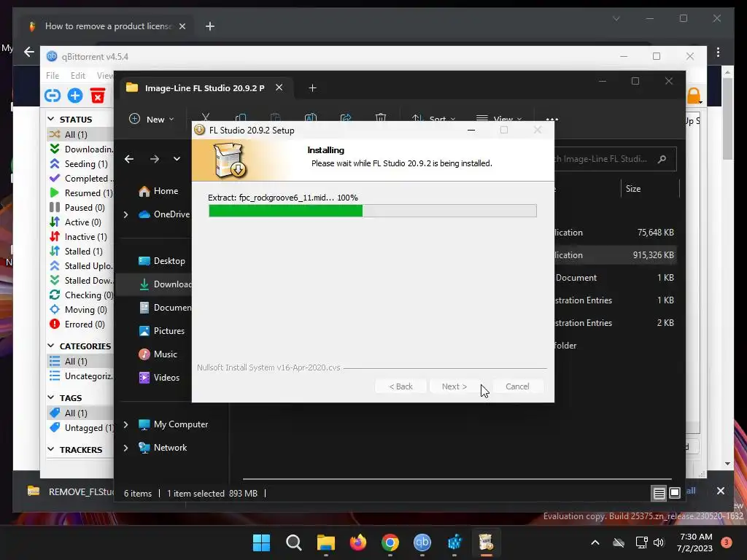This screenshot has width=747, height=560.
Task: Open new browser tab with plus button
Action: (209, 27)
